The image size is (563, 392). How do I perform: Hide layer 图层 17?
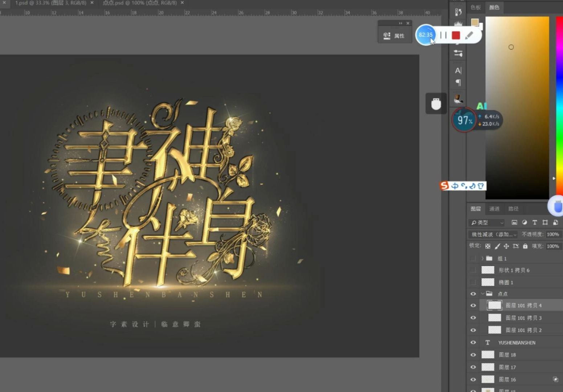click(473, 367)
